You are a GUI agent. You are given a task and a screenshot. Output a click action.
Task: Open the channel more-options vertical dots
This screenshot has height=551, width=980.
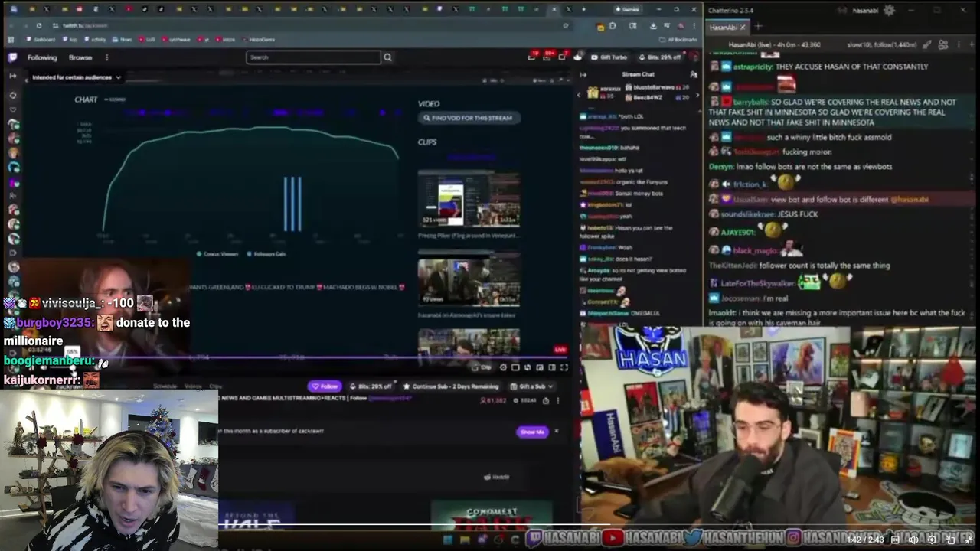point(557,400)
